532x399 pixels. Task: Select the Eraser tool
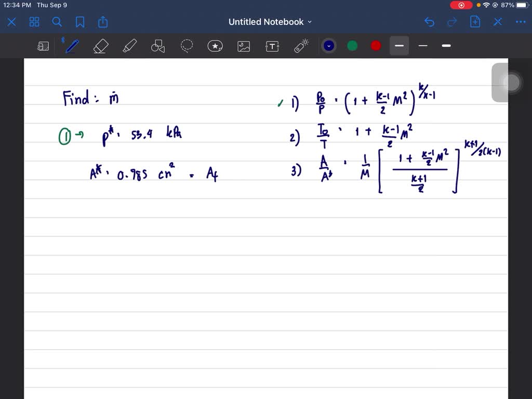coord(101,46)
